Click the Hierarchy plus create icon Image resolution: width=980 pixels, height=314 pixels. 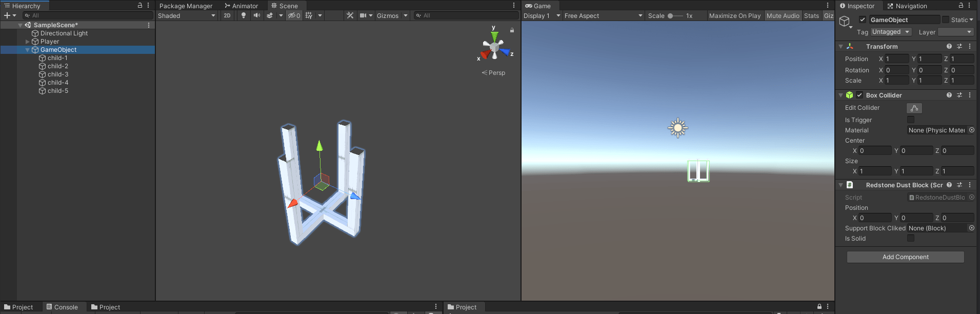[x=7, y=15]
